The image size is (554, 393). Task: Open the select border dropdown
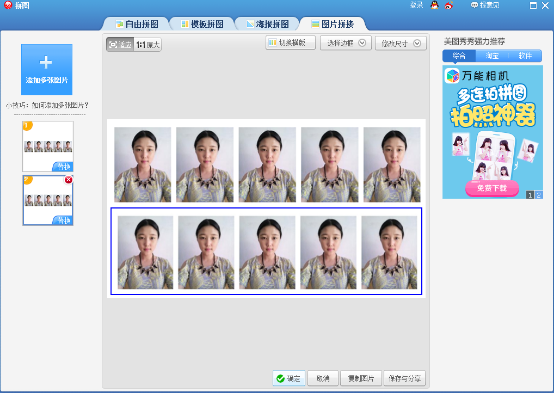pos(346,43)
